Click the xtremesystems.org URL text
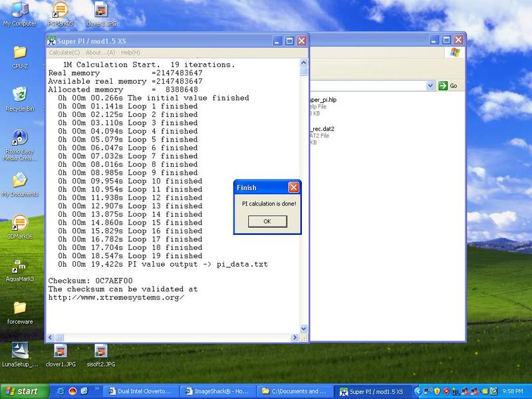The height and width of the screenshot is (399, 532). (x=116, y=297)
